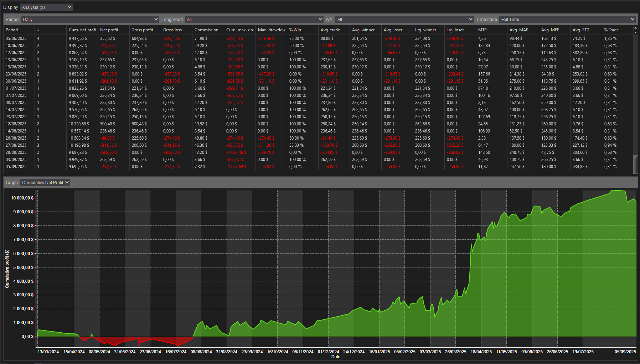Image resolution: width=640 pixels, height=364 pixels.
Task: Select the 27/08/2025 period row
Action: [x=318, y=145]
